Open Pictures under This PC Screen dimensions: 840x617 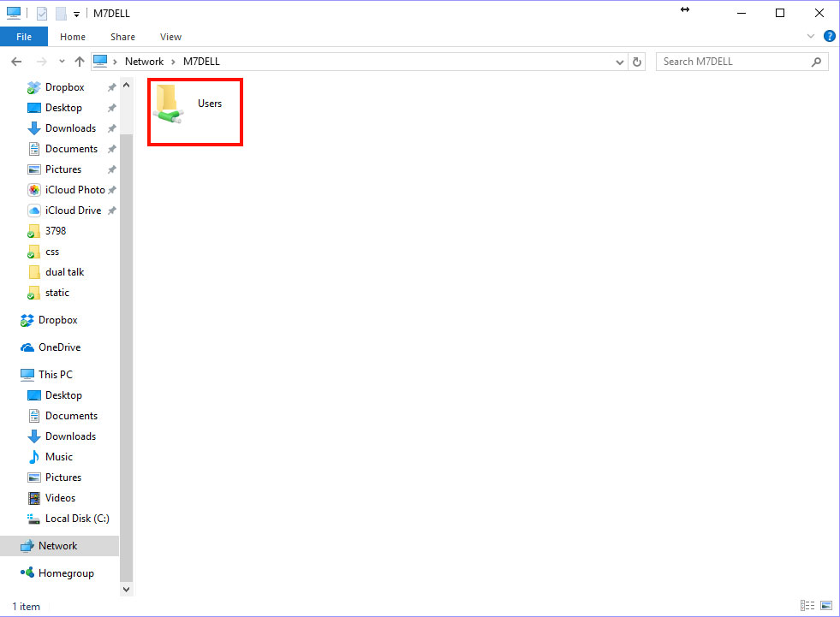[63, 478]
